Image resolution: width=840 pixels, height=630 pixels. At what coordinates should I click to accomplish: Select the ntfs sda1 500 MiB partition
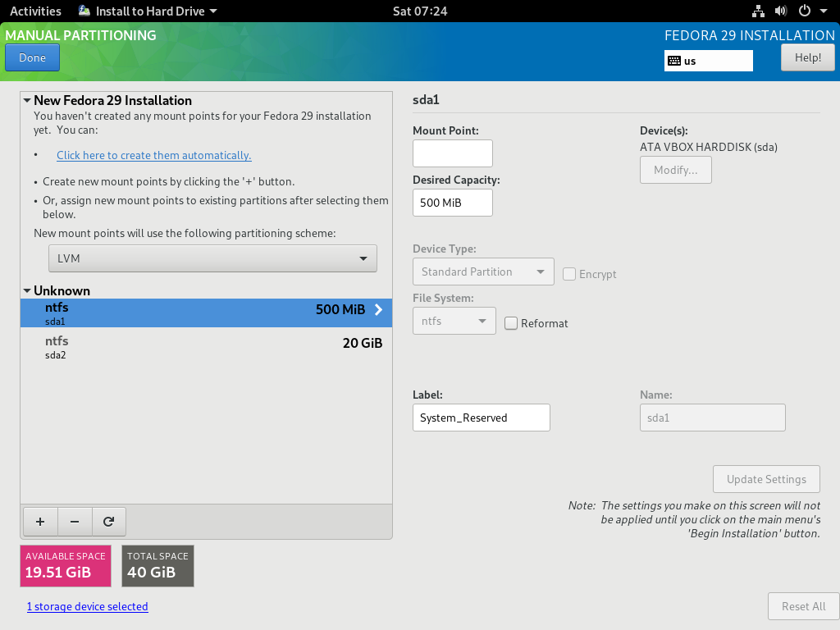(206, 313)
